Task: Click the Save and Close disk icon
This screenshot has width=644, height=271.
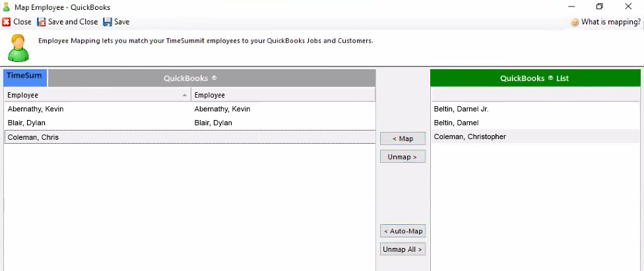Action: 42,22
